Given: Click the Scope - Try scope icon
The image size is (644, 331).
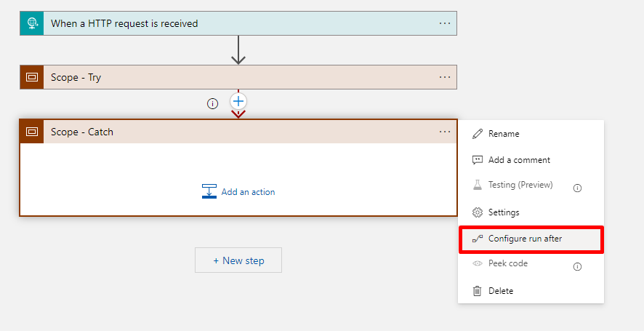Looking at the screenshot, I should pos(32,77).
